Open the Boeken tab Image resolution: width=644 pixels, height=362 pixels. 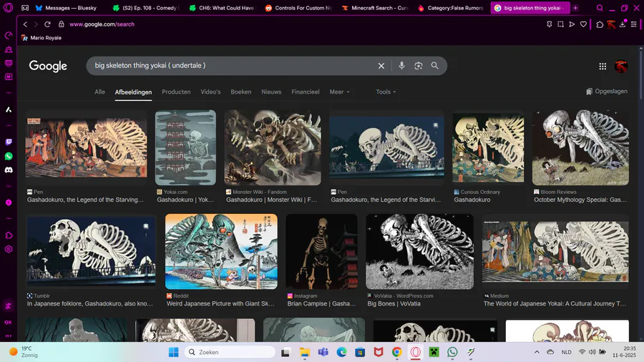click(x=241, y=92)
